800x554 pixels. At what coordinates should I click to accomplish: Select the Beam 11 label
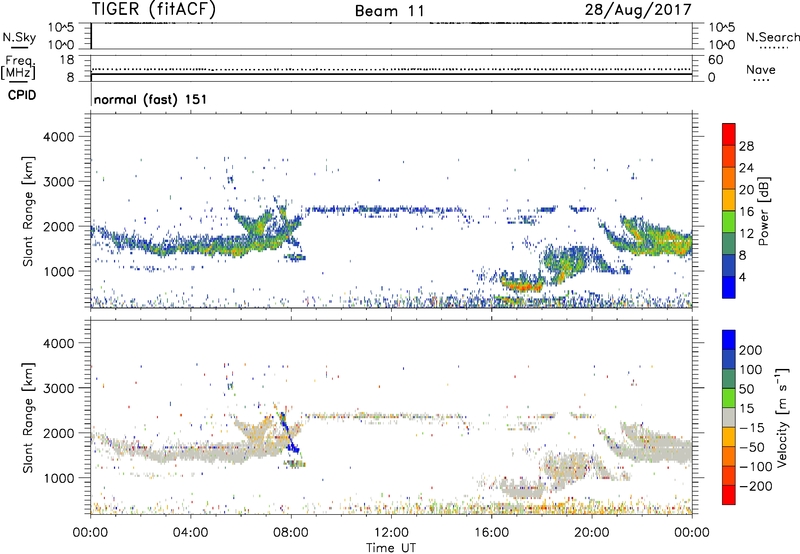pyautogui.click(x=389, y=11)
